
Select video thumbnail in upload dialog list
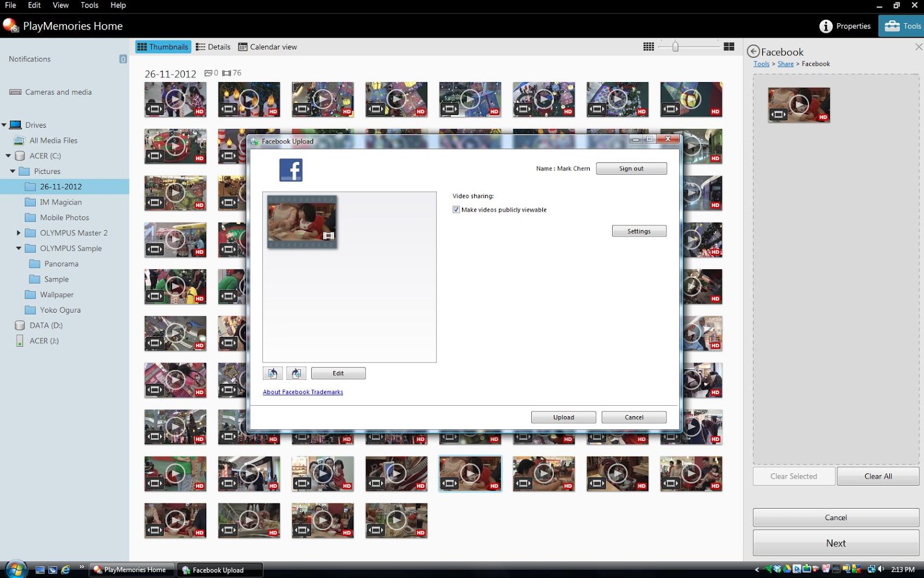(x=301, y=222)
